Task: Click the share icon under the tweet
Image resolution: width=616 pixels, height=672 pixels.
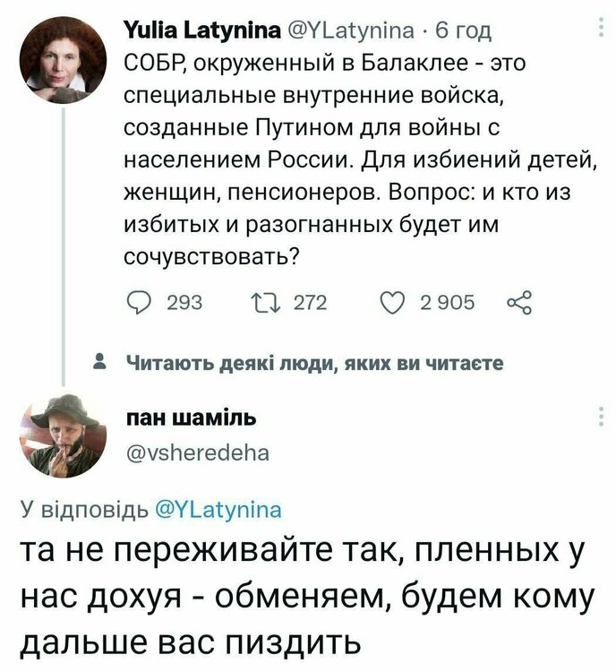Action: click(518, 304)
